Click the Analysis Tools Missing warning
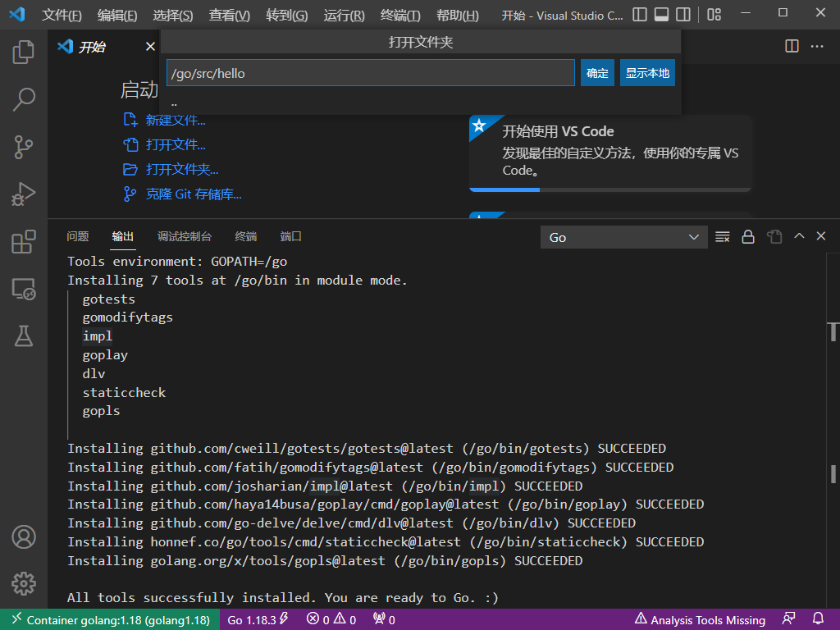 (700, 620)
